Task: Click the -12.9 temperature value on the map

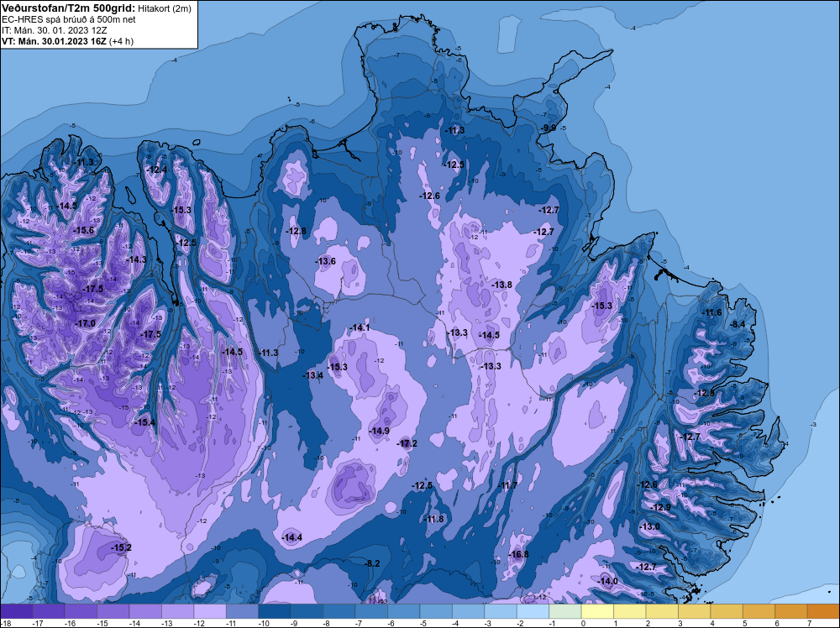Action: [x=660, y=507]
